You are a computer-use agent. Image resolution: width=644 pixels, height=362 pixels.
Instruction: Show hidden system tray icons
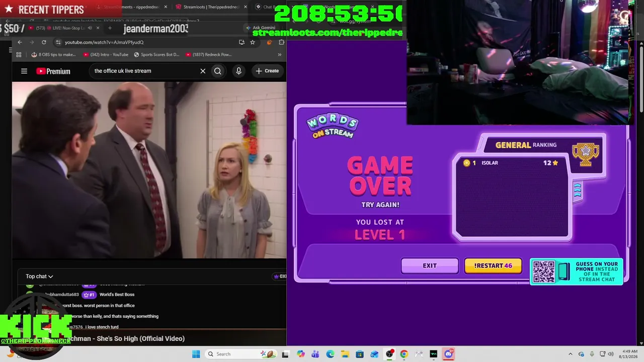570,354
